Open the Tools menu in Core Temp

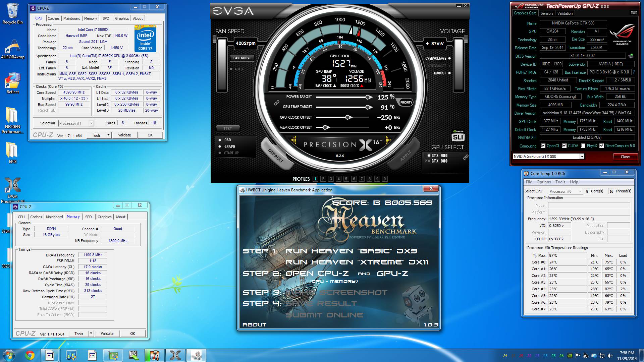tap(560, 182)
